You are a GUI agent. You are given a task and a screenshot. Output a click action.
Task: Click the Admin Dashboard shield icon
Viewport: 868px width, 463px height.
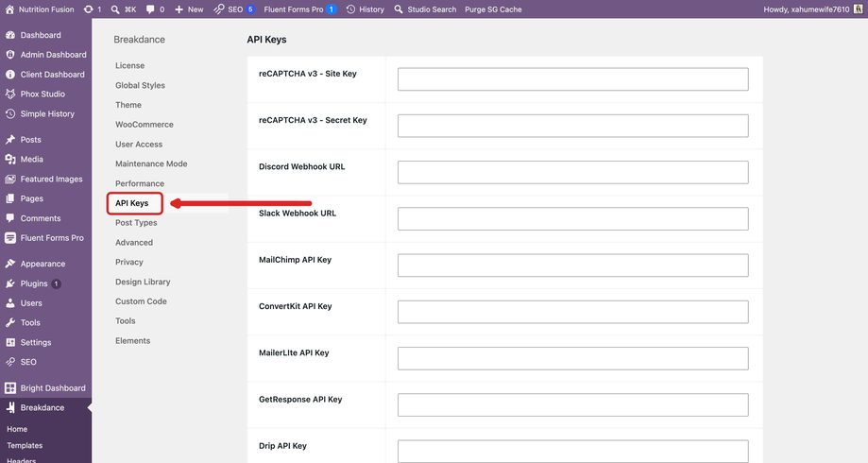10,54
